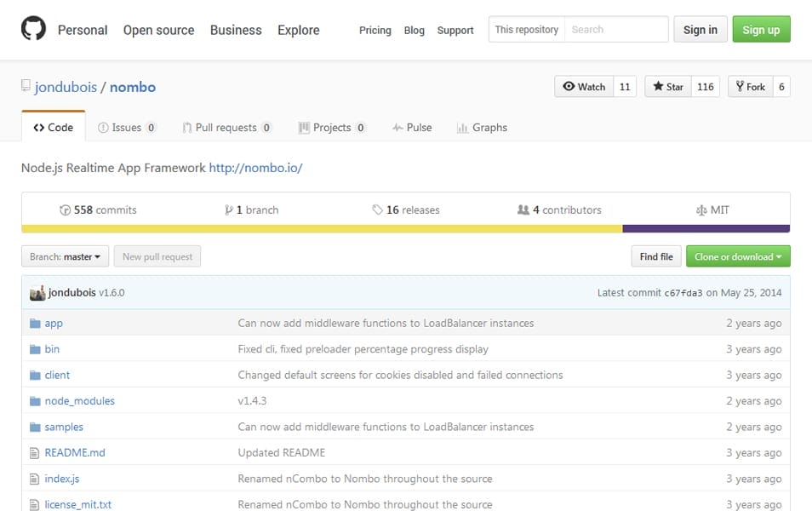This screenshot has width=812, height=511.
Task: Click the GitHub Octocat logo
Action: (x=34, y=30)
